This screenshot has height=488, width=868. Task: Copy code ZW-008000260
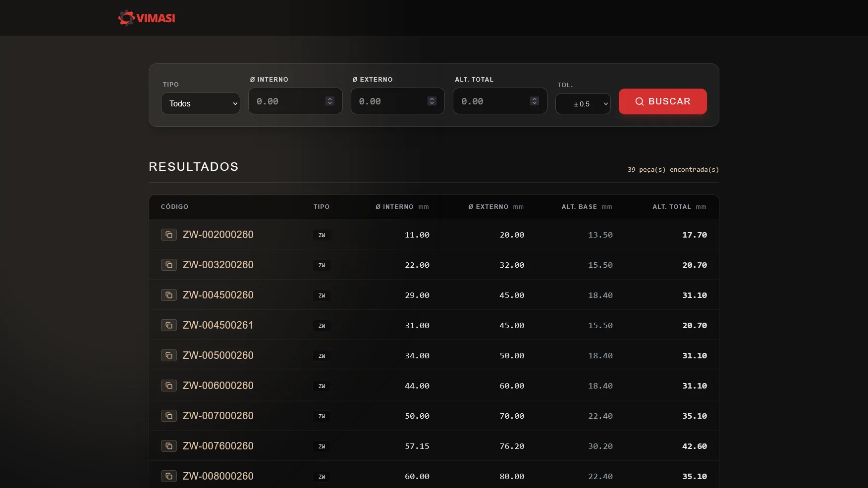(x=169, y=476)
